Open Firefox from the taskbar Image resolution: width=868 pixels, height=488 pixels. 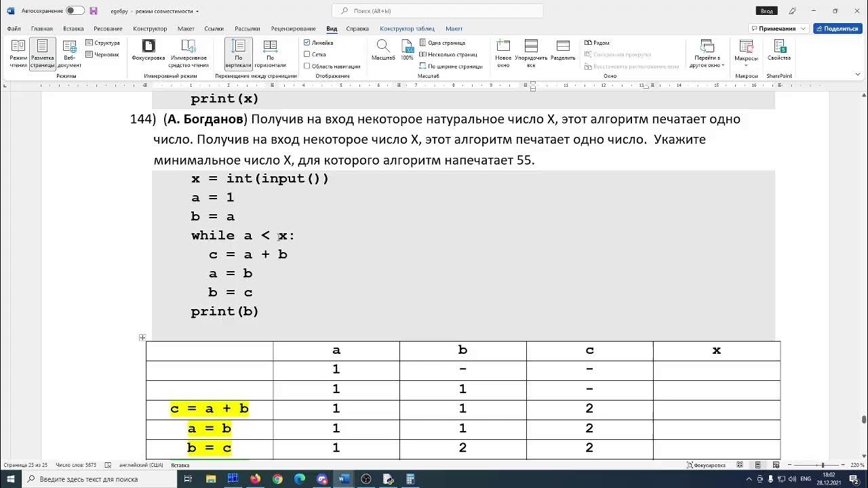coord(255,479)
